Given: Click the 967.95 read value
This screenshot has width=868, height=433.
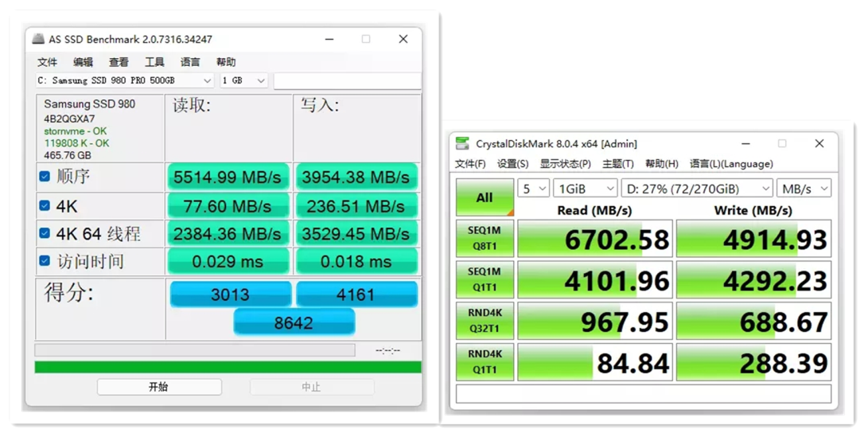Looking at the screenshot, I should point(595,321).
